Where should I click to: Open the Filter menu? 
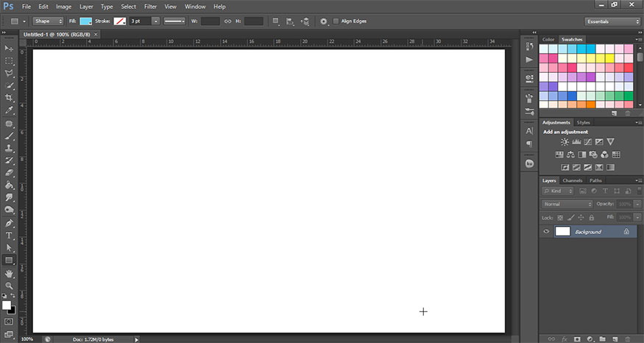click(x=150, y=6)
